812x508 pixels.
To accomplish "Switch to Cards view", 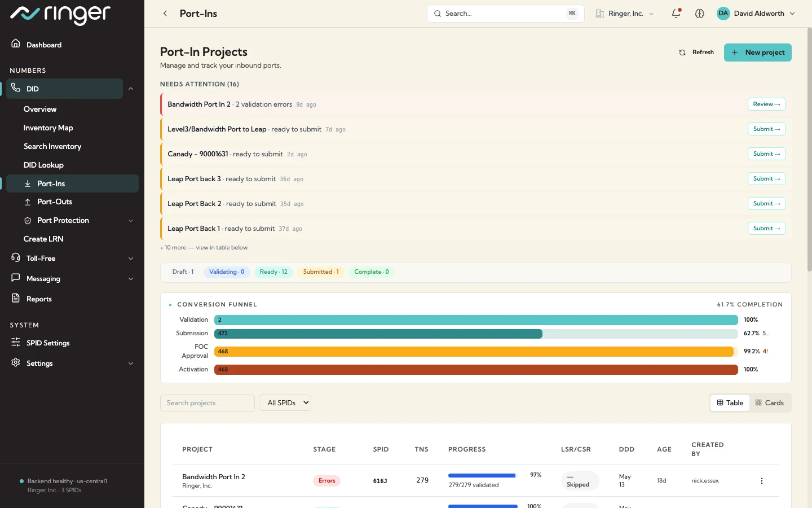I will click(x=770, y=402).
